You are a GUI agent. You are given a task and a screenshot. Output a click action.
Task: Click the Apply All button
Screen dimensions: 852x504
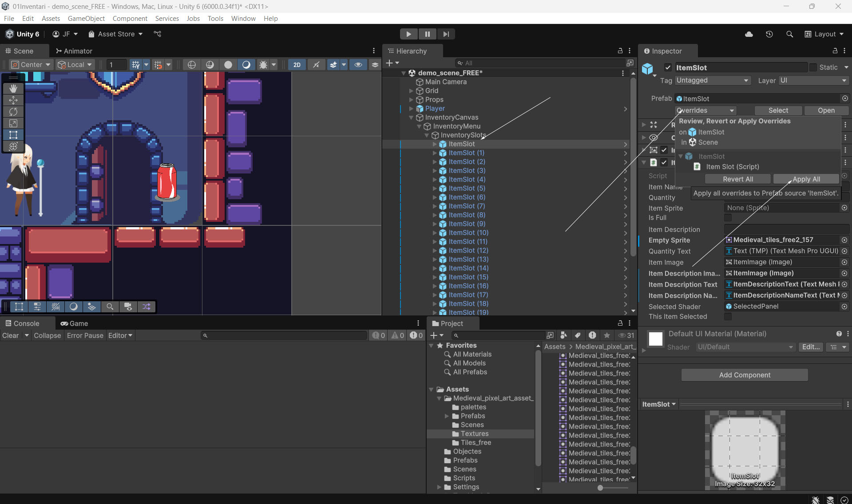coord(806,179)
